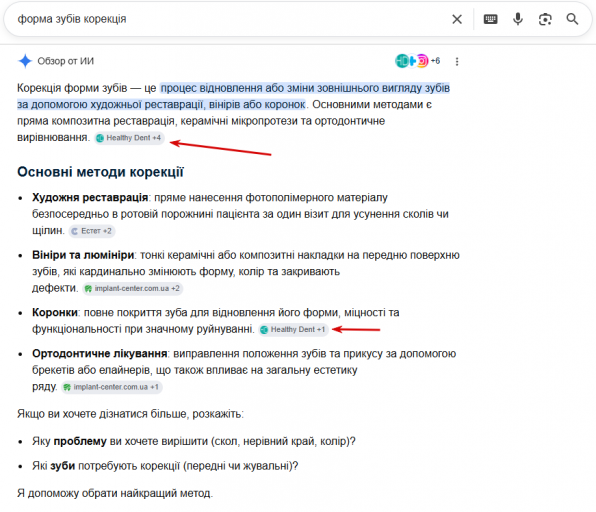The height and width of the screenshot is (512, 596).
Task: Submit search with the magnifier icon
Action: tap(572, 19)
